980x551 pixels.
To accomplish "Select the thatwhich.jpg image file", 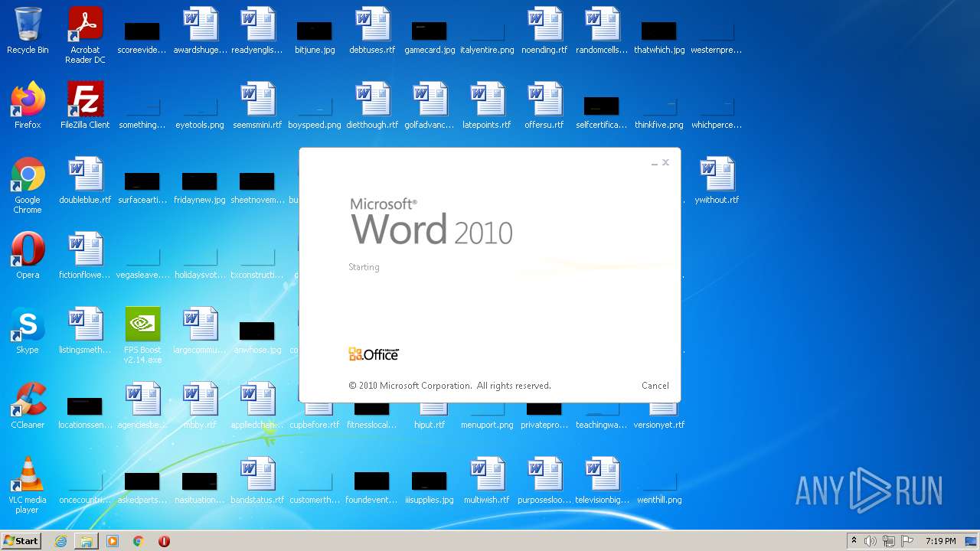I will click(659, 37).
